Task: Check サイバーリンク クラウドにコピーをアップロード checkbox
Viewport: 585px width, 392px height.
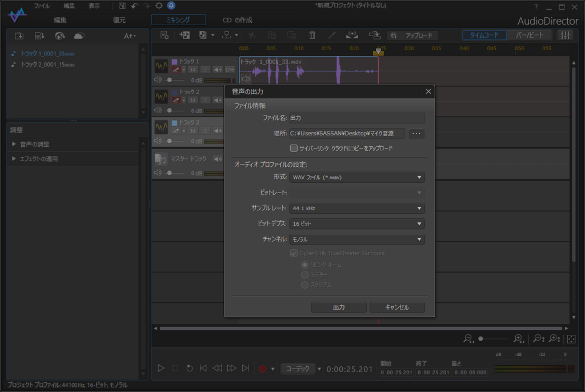Action: pyautogui.click(x=294, y=148)
